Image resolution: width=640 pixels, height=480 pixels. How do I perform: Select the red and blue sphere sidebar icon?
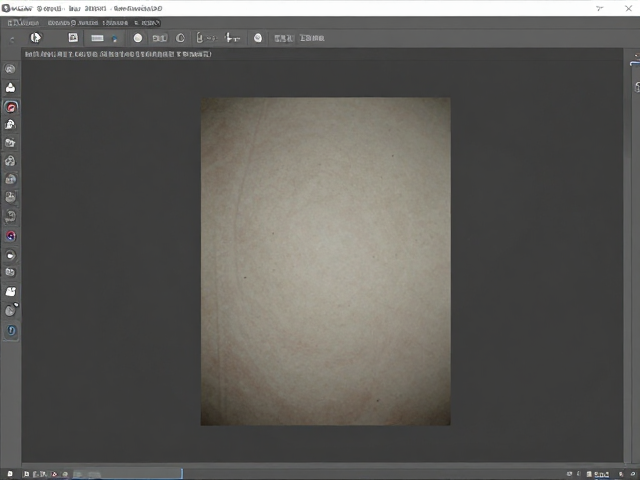point(11,236)
